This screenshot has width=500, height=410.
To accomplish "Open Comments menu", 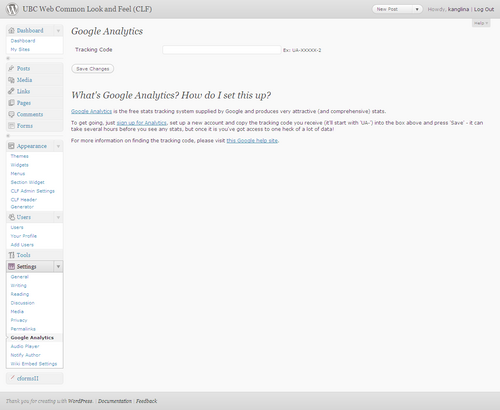I will coord(30,114).
